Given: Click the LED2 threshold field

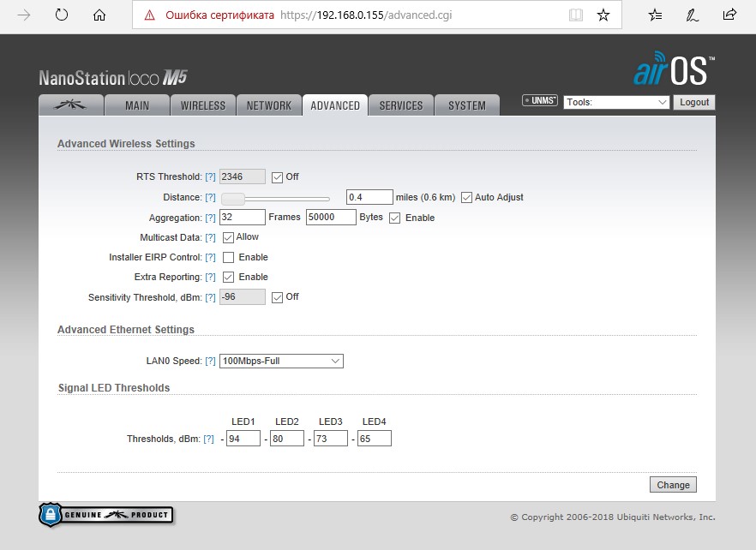Looking at the screenshot, I should click(287, 439).
